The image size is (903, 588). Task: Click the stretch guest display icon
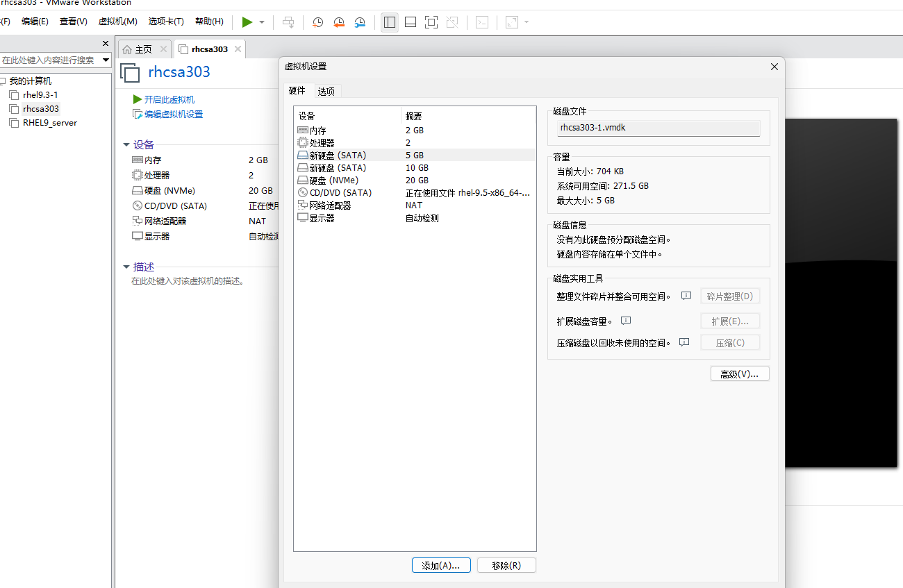coord(512,22)
